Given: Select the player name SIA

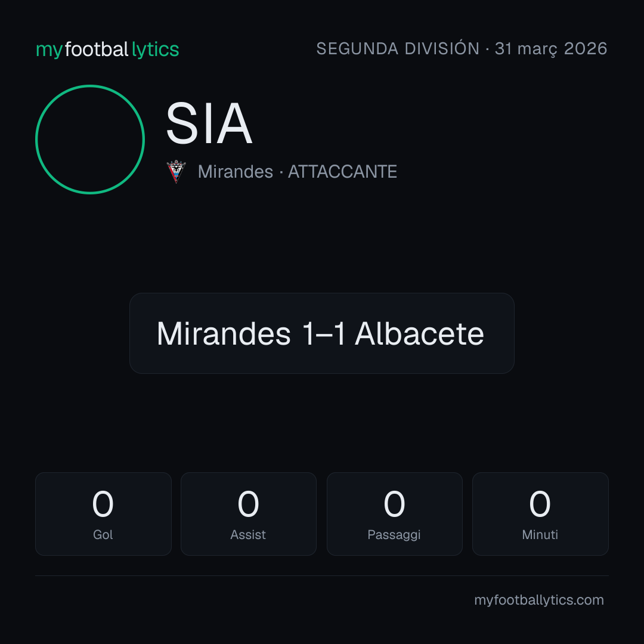Looking at the screenshot, I should point(209,123).
